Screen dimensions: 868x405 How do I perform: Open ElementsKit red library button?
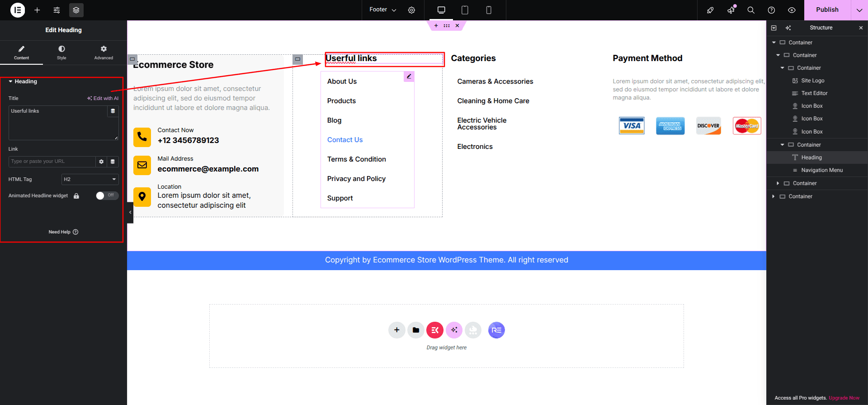point(435,330)
